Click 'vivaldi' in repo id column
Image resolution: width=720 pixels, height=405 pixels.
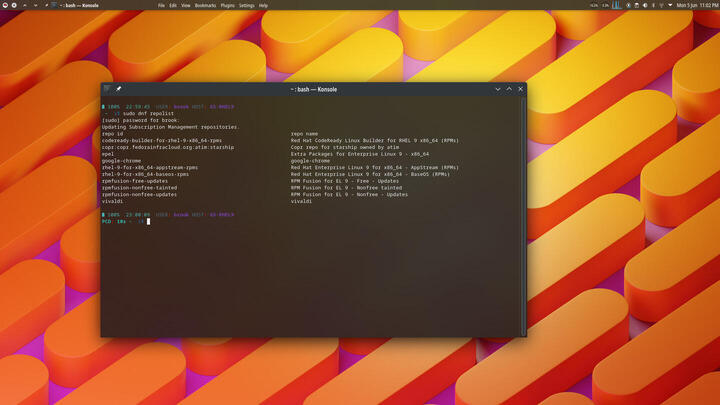(112, 201)
